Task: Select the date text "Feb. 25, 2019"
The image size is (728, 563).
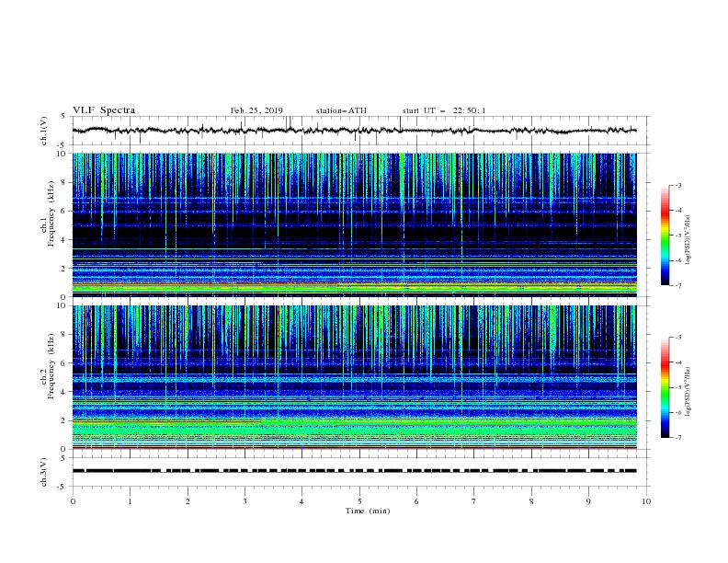Action: 256,110
